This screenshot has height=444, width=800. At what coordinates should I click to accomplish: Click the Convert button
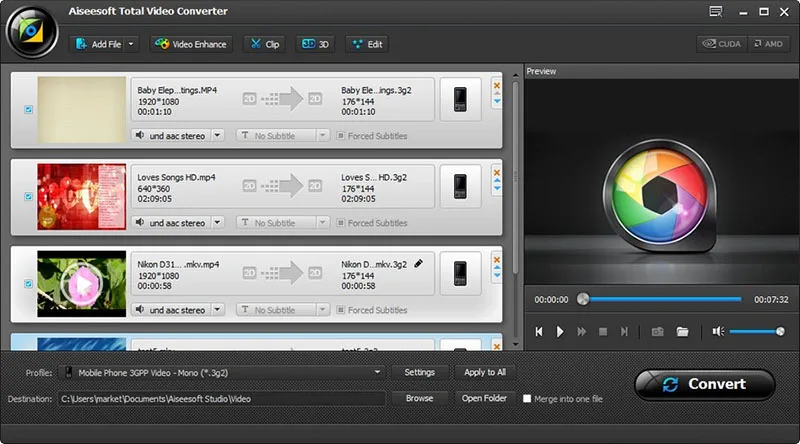click(705, 384)
